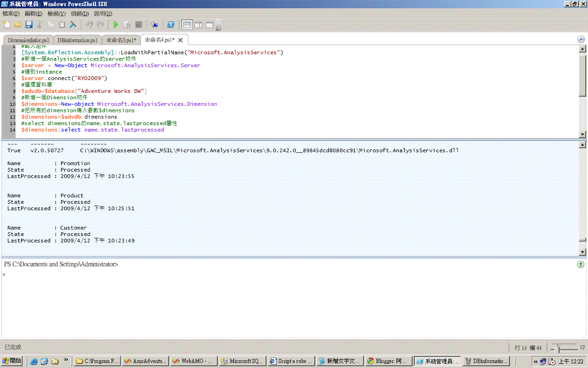Undo the last edit

(89, 25)
